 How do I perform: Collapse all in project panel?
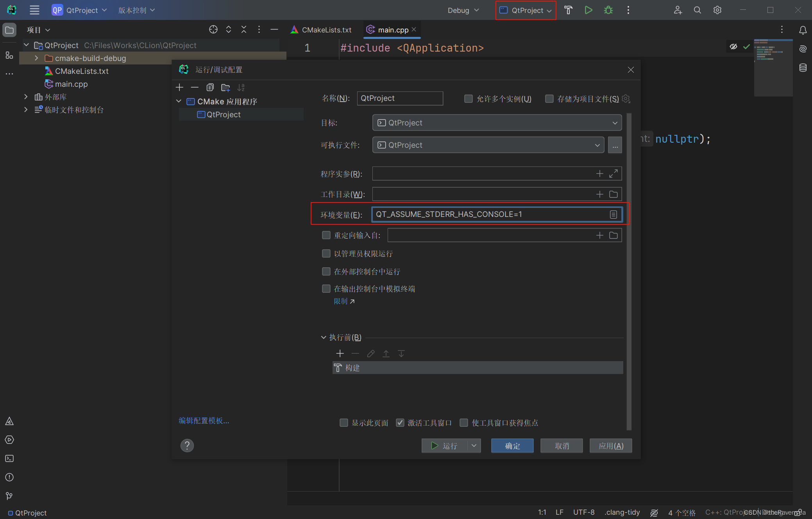(x=244, y=30)
